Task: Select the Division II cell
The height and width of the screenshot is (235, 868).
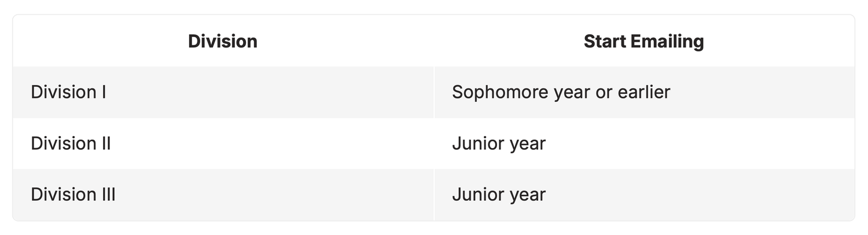Action: 223,144
